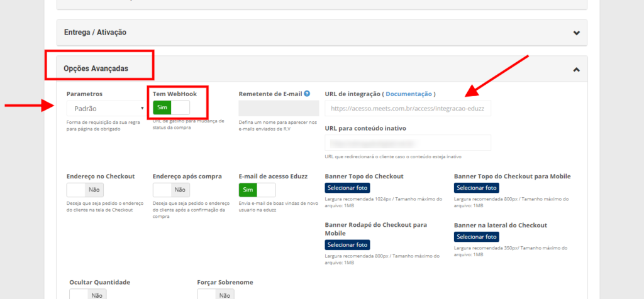Toggle Endereço após compra switch

point(171,190)
